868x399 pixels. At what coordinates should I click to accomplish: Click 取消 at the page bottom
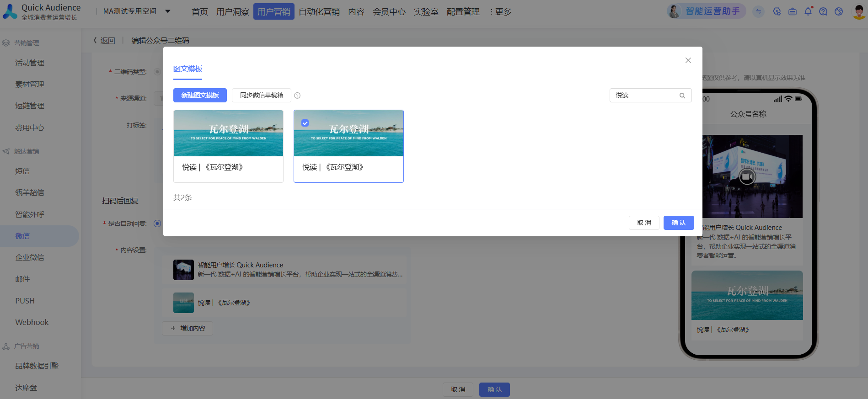458,389
